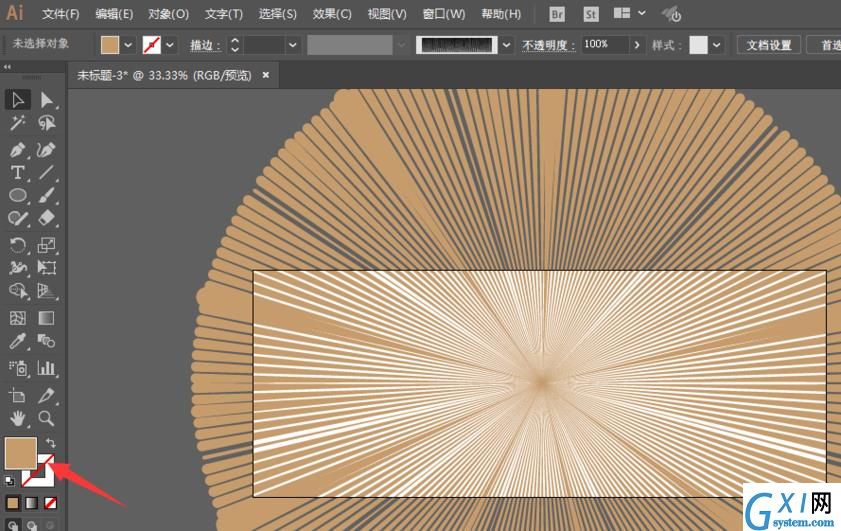Select the Direct Selection tool
Viewport: 841px width, 531px height.
pos(47,100)
